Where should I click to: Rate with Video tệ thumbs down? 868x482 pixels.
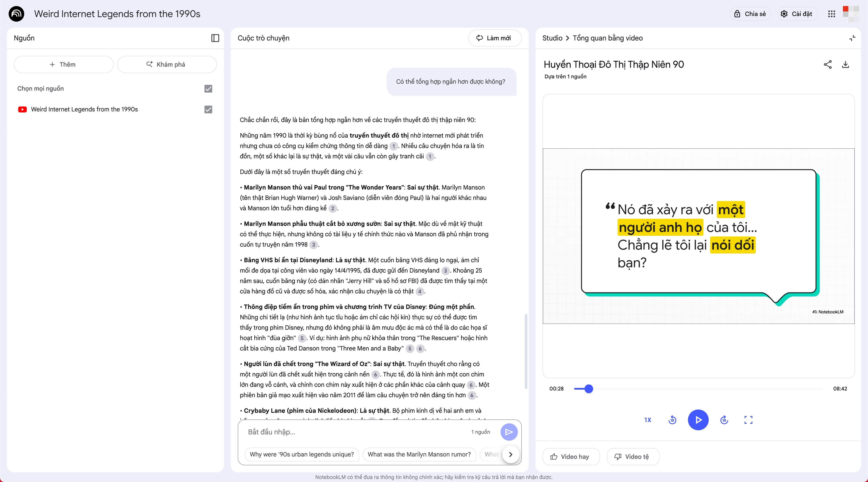tap(633, 457)
